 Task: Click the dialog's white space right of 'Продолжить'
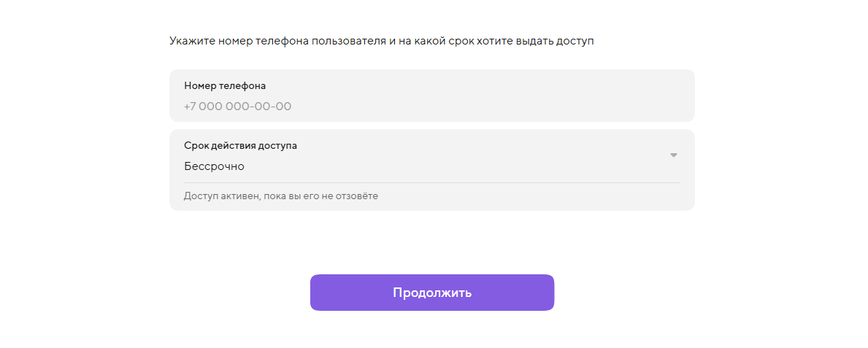click(644, 293)
